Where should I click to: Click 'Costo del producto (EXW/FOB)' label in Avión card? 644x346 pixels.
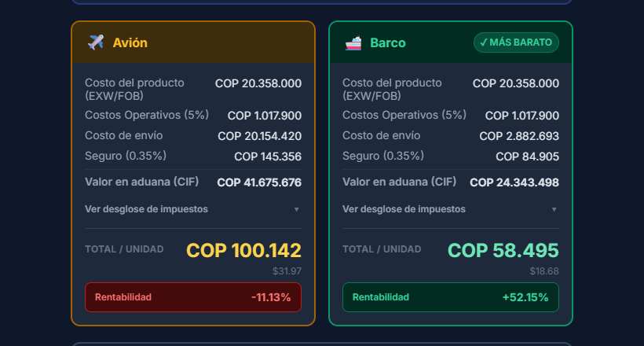click(135, 90)
